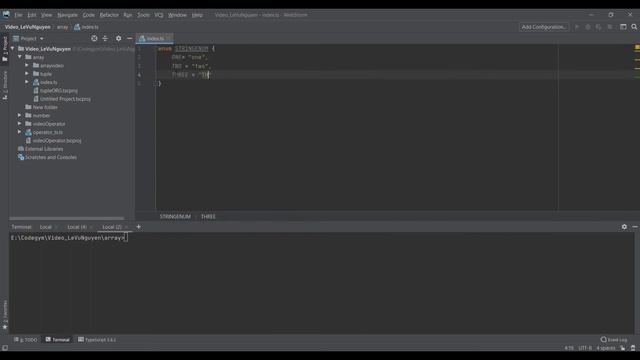Open the View menu

point(47,15)
